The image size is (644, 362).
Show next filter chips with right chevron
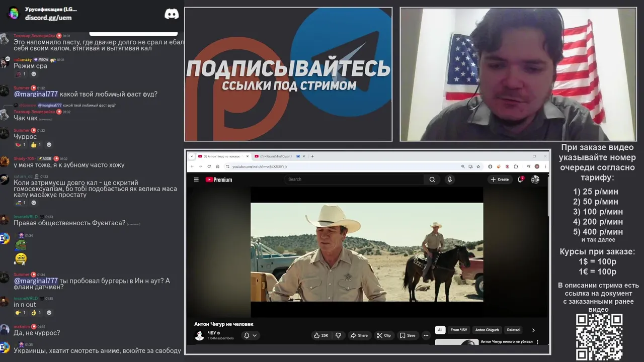click(x=533, y=330)
